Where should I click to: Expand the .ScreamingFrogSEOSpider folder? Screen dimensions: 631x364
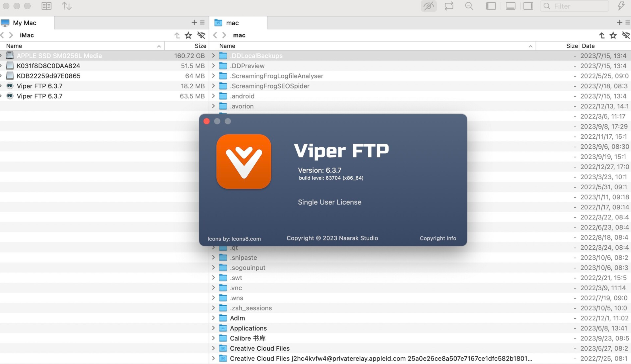click(x=213, y=86)
